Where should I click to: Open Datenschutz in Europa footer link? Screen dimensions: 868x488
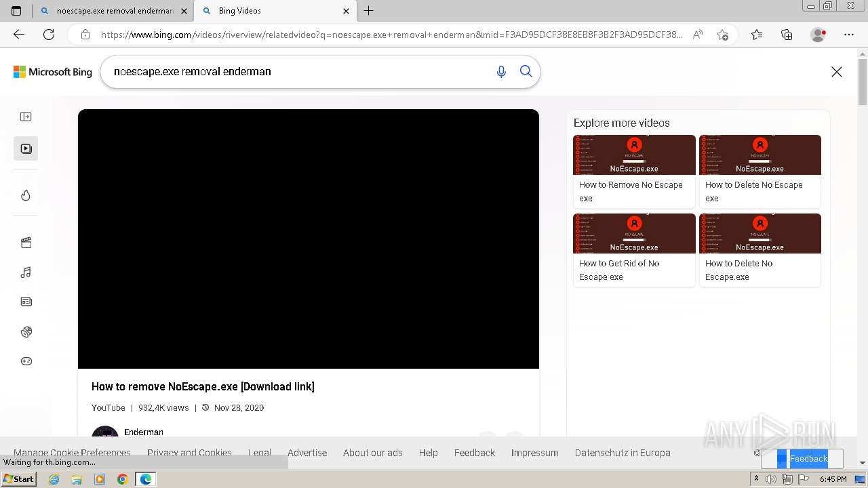[623, 453]
